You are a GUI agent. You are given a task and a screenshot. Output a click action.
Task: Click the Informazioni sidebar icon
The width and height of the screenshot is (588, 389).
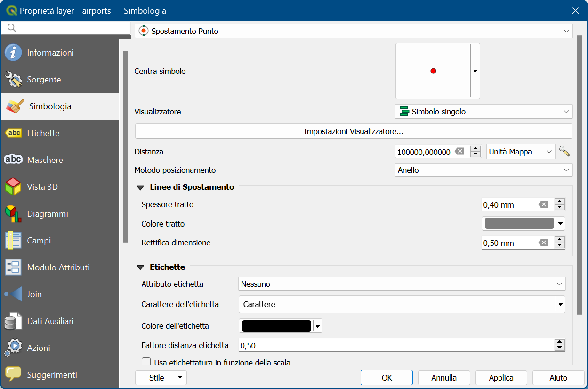(x=13, y=53)
